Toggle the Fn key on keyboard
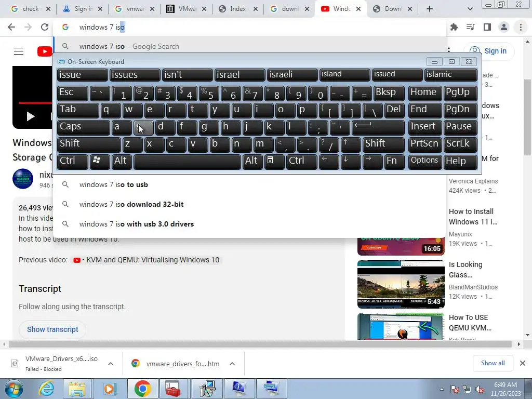This screenshot has width=532, height=399. pyautogui.click(x=394, y=162)
